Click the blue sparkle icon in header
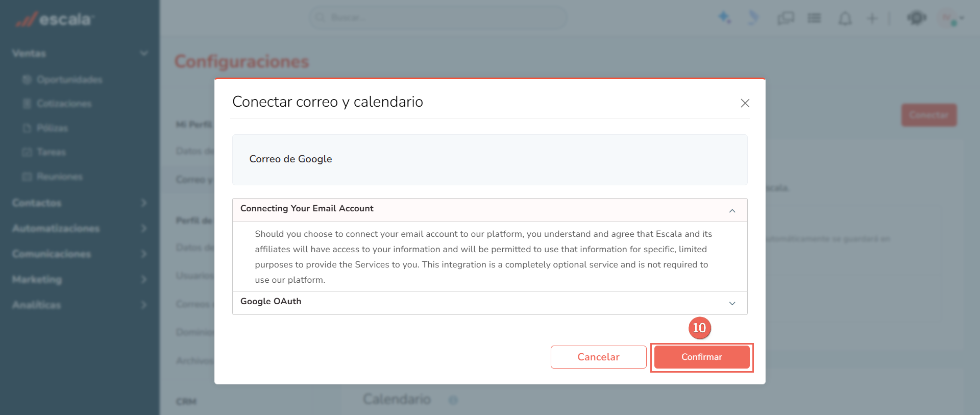 pos(724,18)
